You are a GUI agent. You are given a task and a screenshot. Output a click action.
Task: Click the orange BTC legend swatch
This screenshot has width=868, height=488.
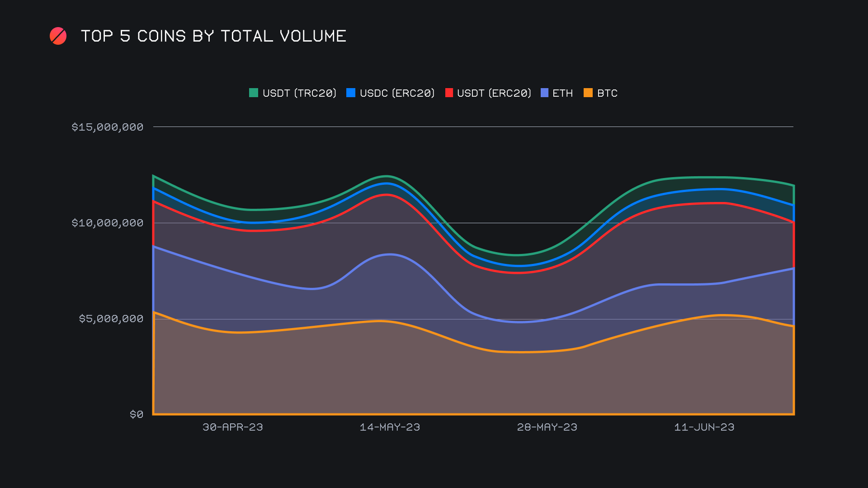pyautogui.click(x=588, y=93)
